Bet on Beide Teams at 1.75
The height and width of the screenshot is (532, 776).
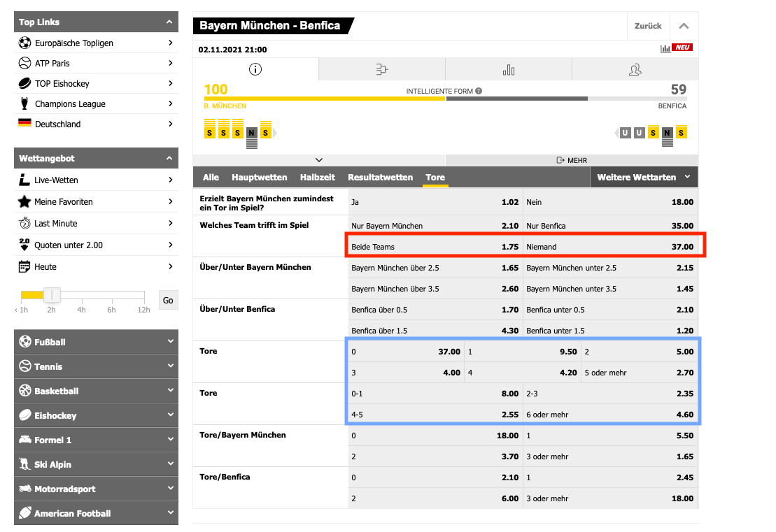click(435, 247)
